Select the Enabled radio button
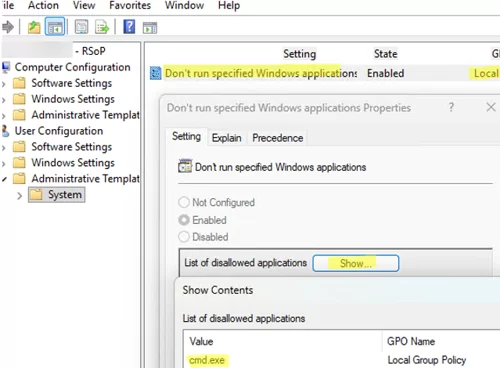The width and height of the screenshot is (500, 368). click(184, 220)
